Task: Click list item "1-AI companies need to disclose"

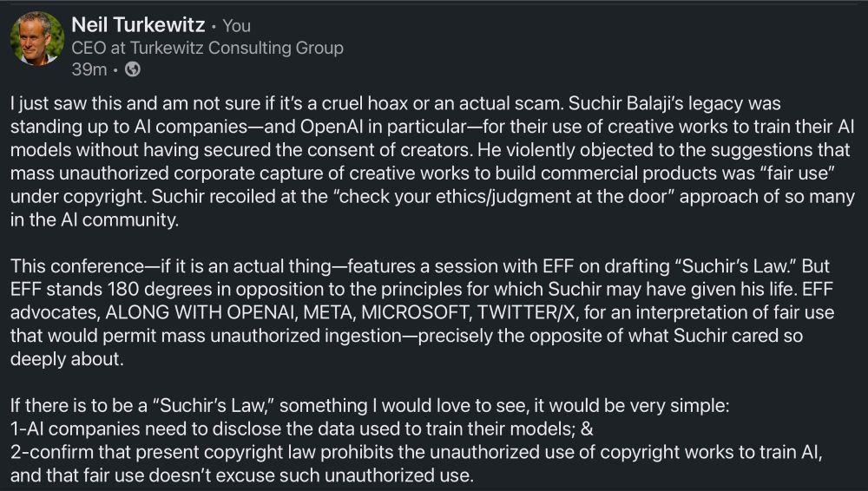Action: point(302,429)
